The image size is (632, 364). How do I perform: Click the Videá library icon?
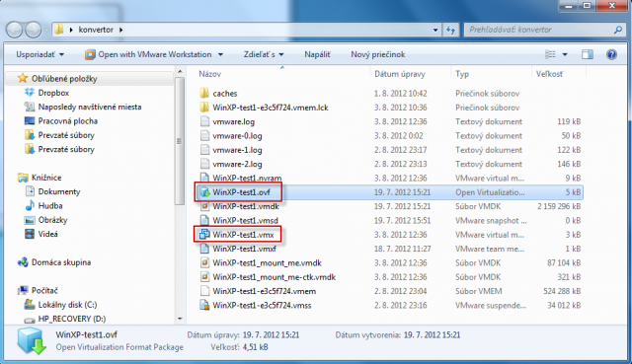(30, 234)
